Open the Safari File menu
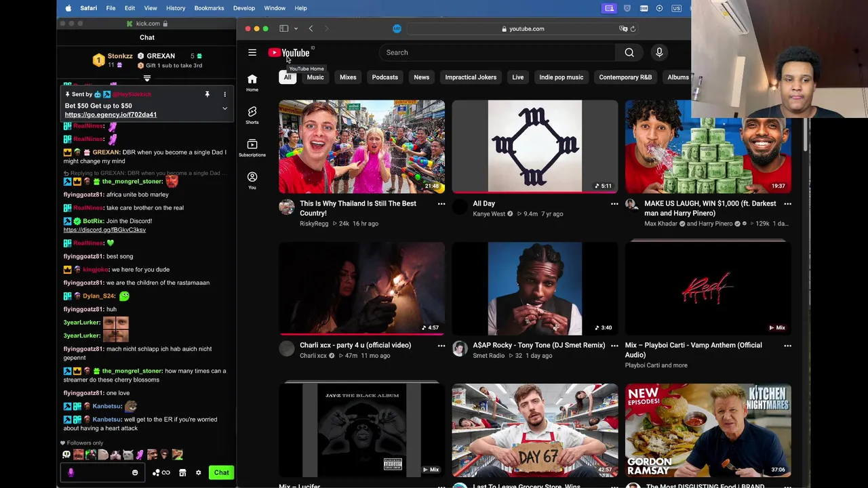The width and height of the screenshot is (868, 488). (111, 8)
